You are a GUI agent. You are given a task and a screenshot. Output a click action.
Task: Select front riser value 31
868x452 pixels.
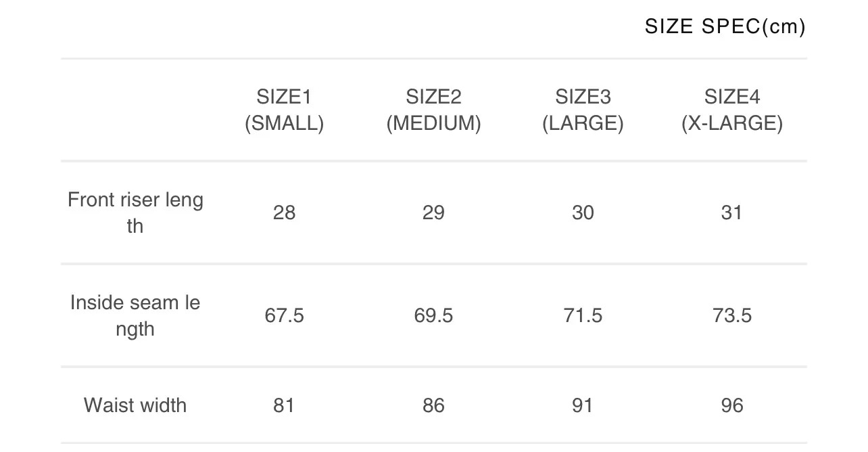pyautogui.click(x=732, y=212)
